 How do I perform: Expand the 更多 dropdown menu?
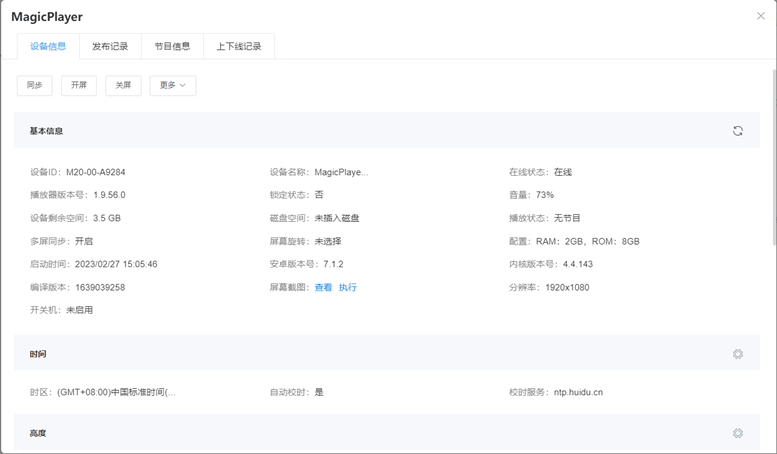tap(173, 86)
